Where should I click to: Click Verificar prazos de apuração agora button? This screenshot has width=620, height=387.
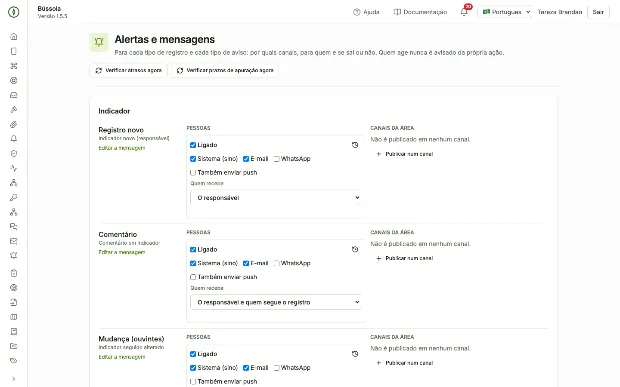225,70
